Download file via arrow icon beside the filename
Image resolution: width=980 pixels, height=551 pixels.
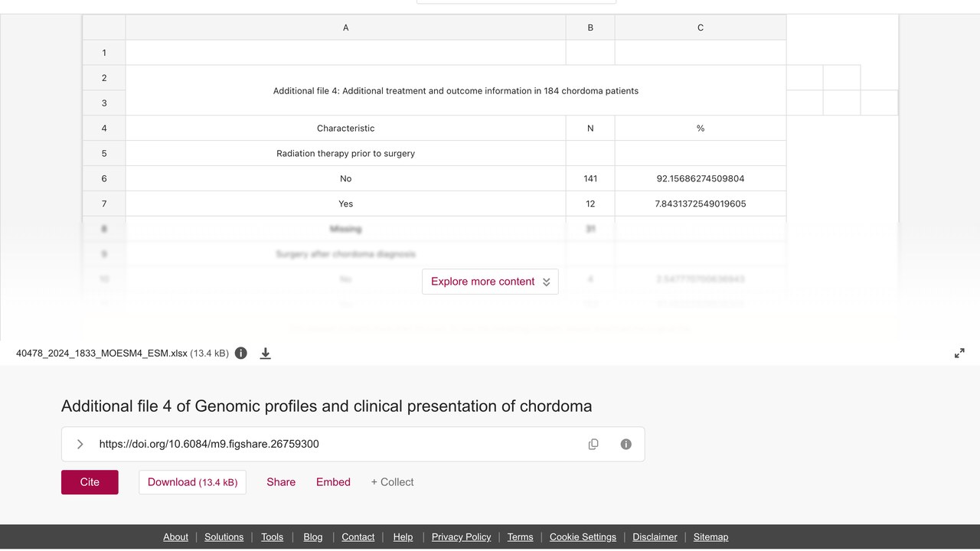(266, 354)
